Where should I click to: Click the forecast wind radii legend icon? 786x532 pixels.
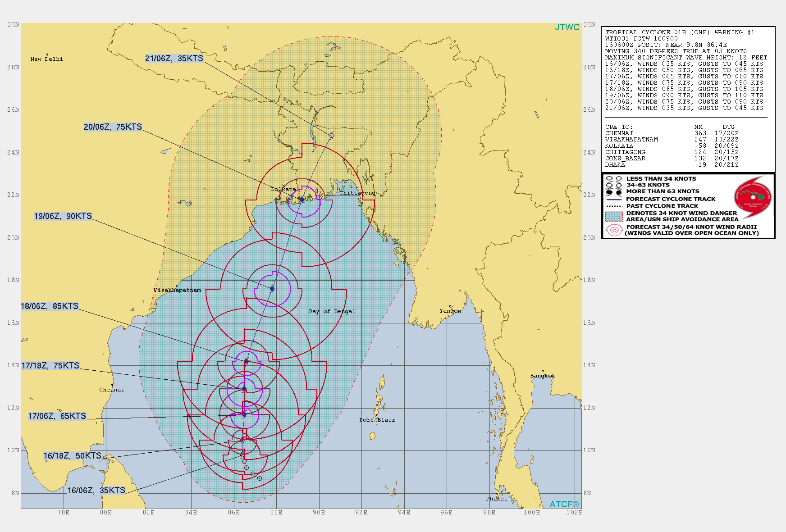614,230
